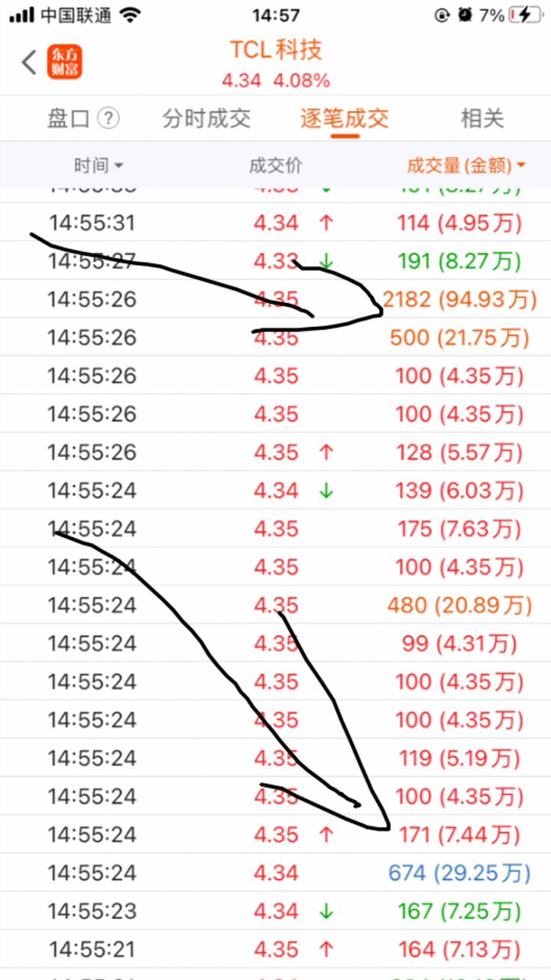Tap the back arrow in the header
The image size is (551, 980).
29,62
